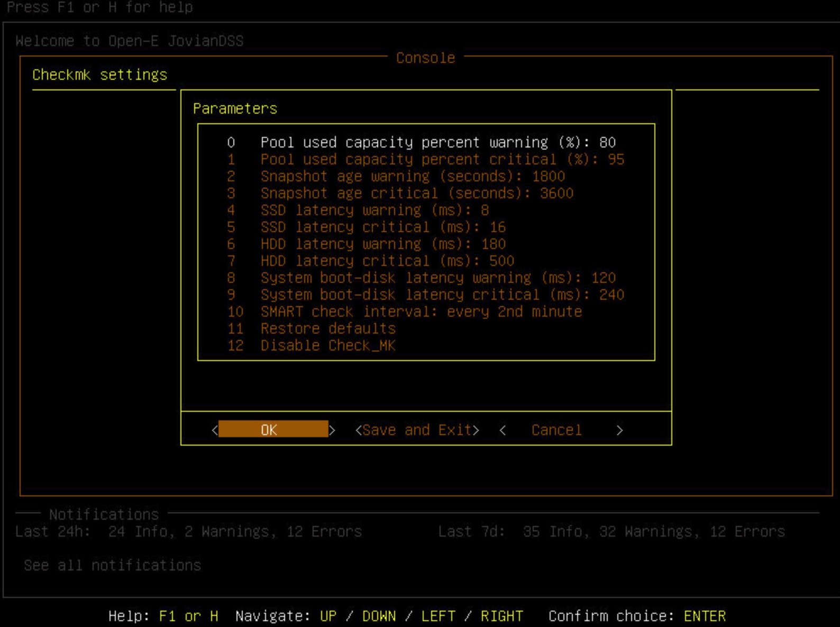
Task: Click the Console frame title
Action: point(425,58)
